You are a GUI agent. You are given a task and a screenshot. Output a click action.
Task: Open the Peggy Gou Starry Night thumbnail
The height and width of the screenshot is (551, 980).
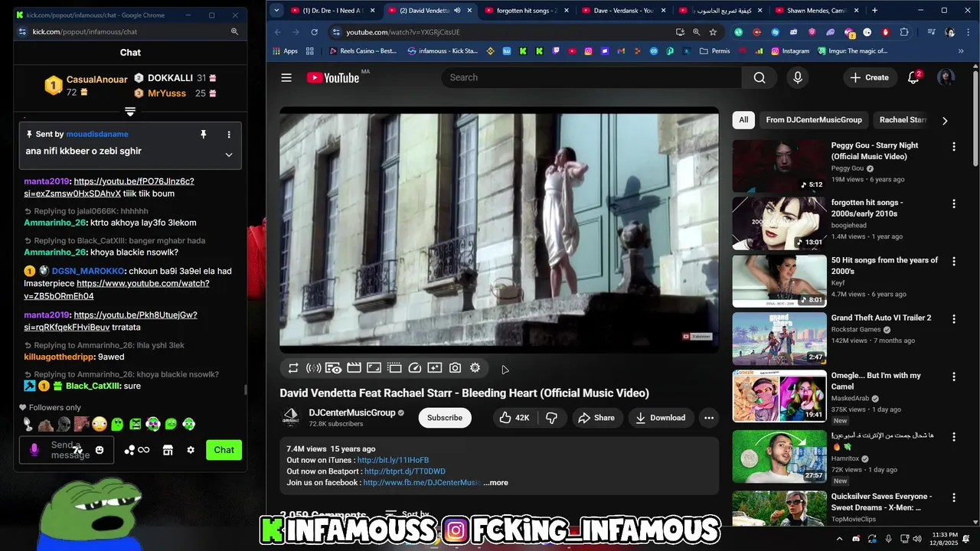(x=779, y=165)
